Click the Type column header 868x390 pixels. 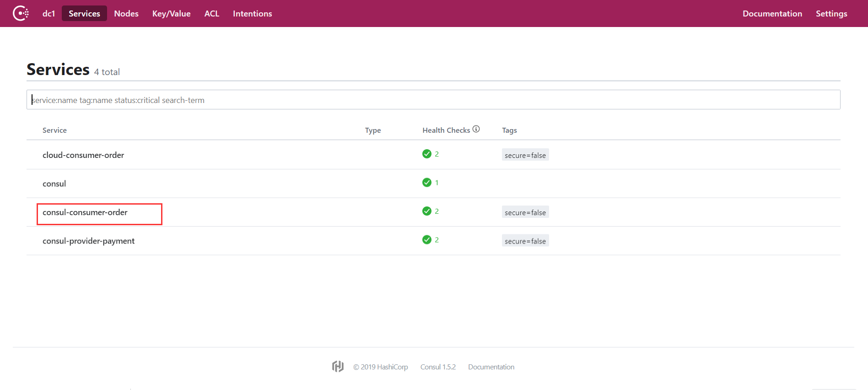click(373, 130)
